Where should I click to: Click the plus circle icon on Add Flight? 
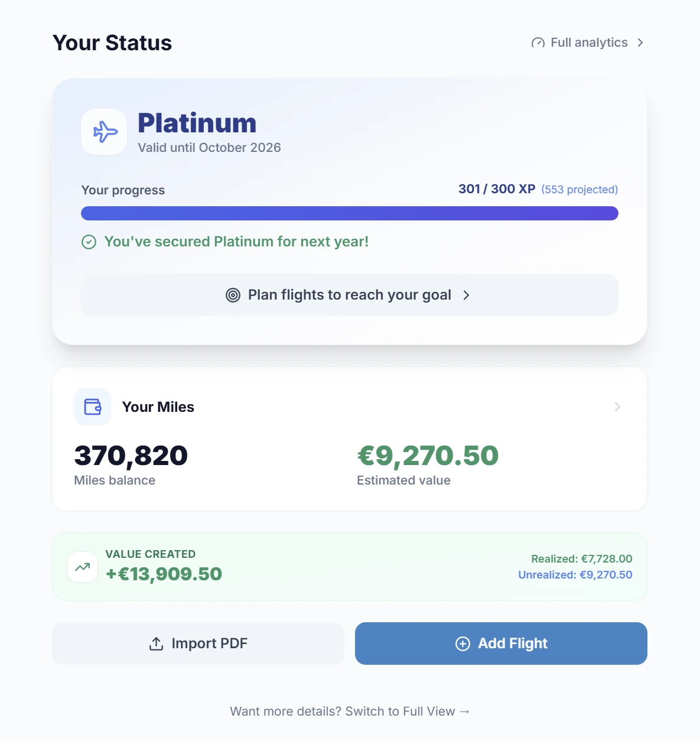(x=463, y=644)
